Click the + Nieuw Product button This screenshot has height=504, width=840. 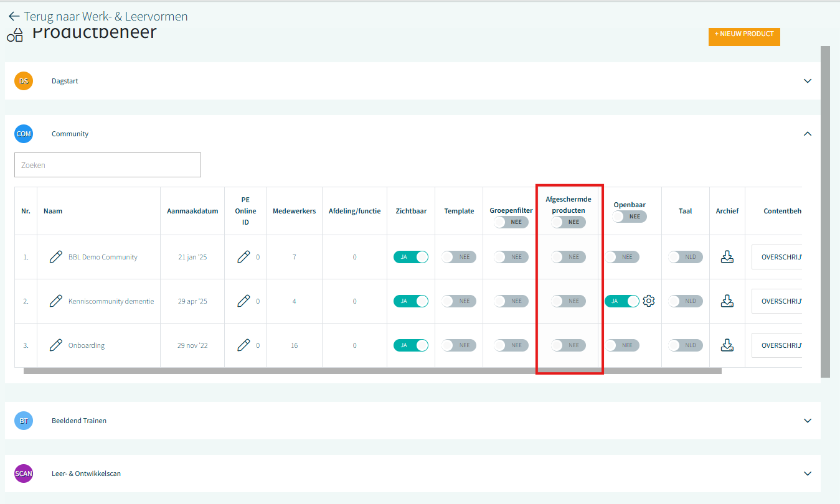(743, 35)
